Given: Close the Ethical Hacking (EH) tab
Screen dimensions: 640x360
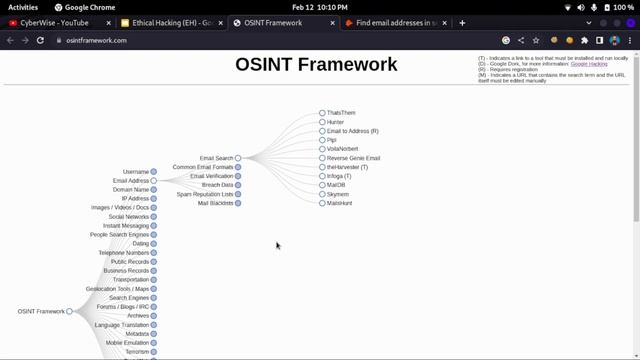Looking at the screenshot, I should tap(220, 23).
